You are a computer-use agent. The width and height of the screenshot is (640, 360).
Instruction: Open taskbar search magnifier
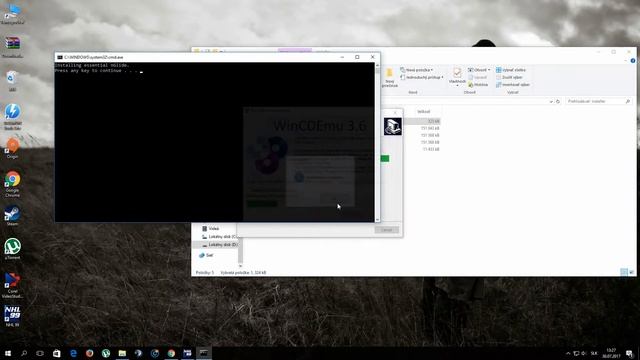[x=24, y=353]
